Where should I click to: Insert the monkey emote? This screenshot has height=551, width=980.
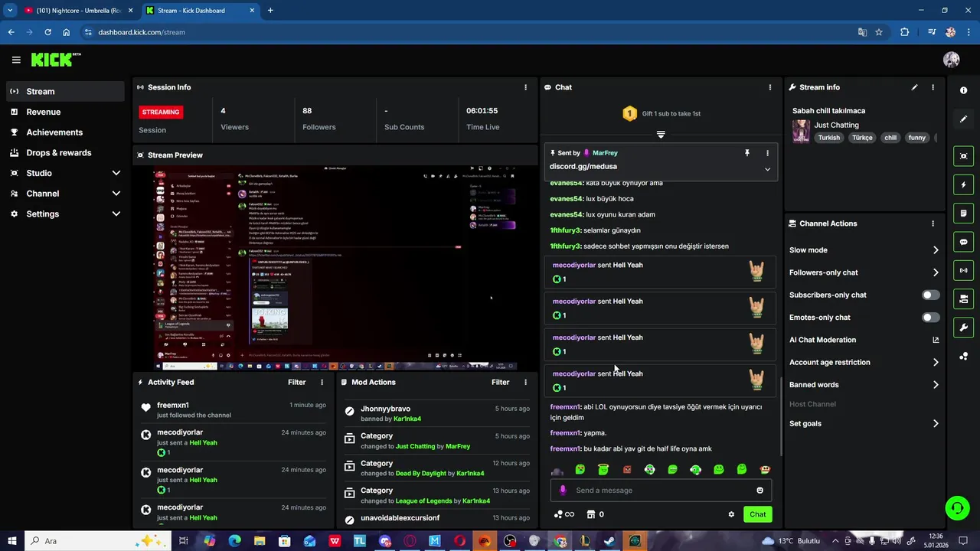tap(765, 469)
